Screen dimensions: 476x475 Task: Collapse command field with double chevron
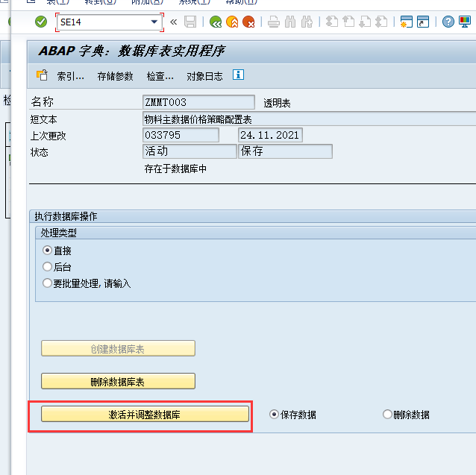coord(173,22)
